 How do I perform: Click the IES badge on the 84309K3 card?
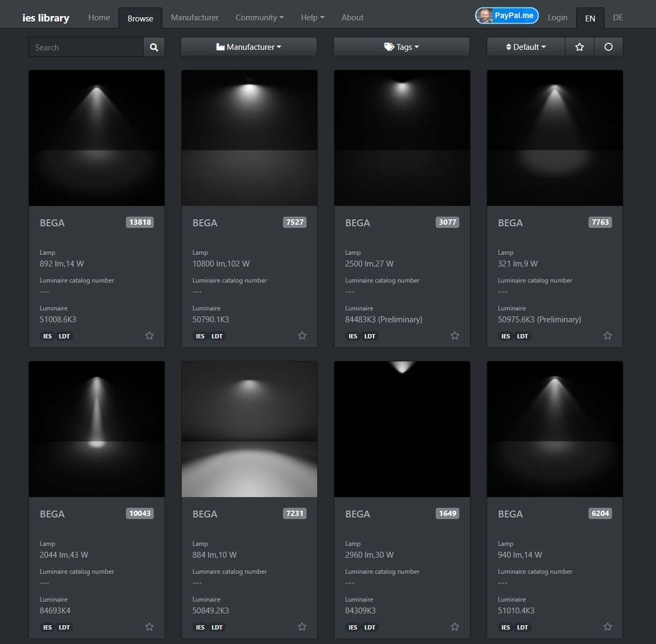coord(353,627)
